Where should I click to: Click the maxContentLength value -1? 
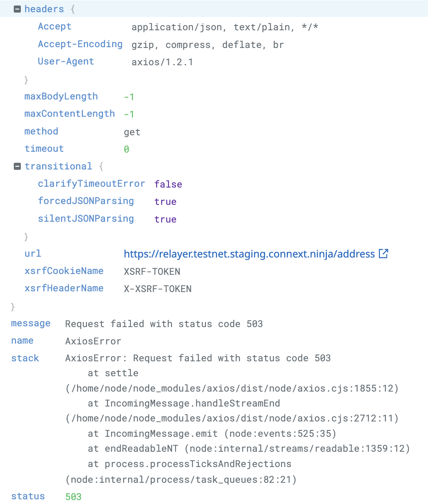129,114
